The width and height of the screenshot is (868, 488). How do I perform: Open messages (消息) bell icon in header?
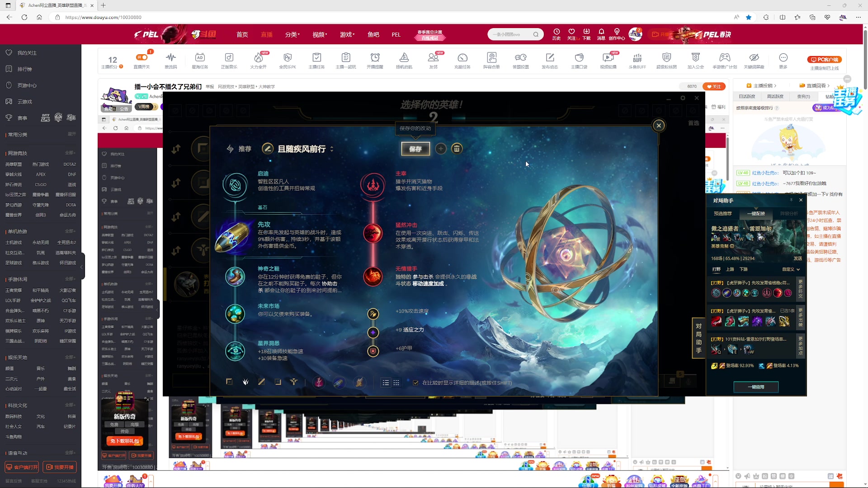click(601, 34)
